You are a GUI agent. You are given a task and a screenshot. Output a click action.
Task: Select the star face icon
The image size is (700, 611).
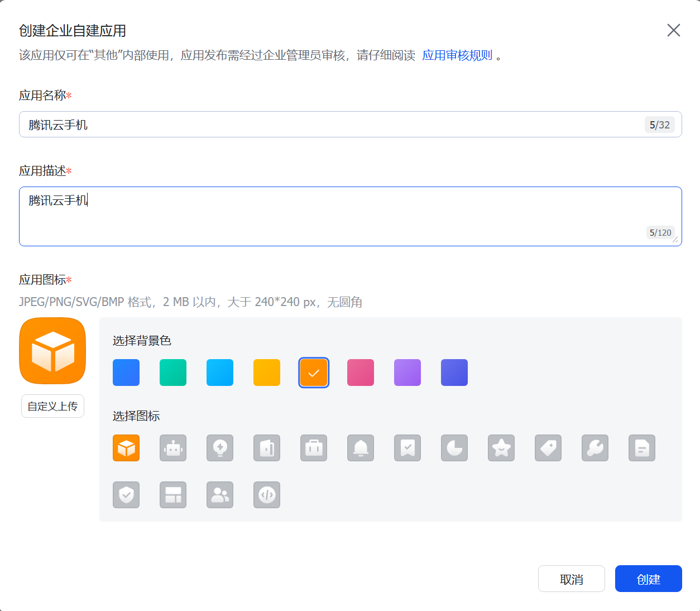(501, 448)
